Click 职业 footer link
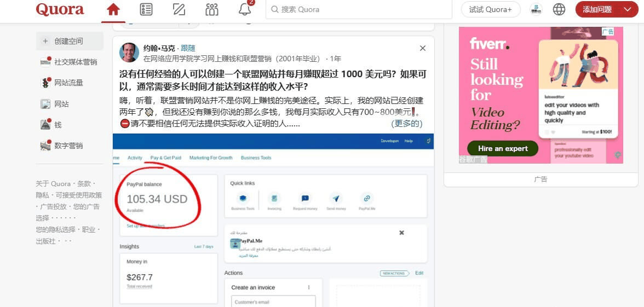 click(x=89, y=229)
